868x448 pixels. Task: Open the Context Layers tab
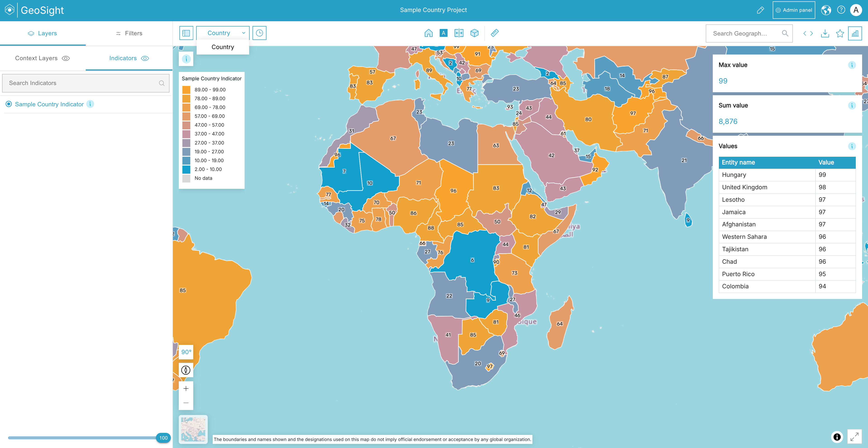point(43,58)
